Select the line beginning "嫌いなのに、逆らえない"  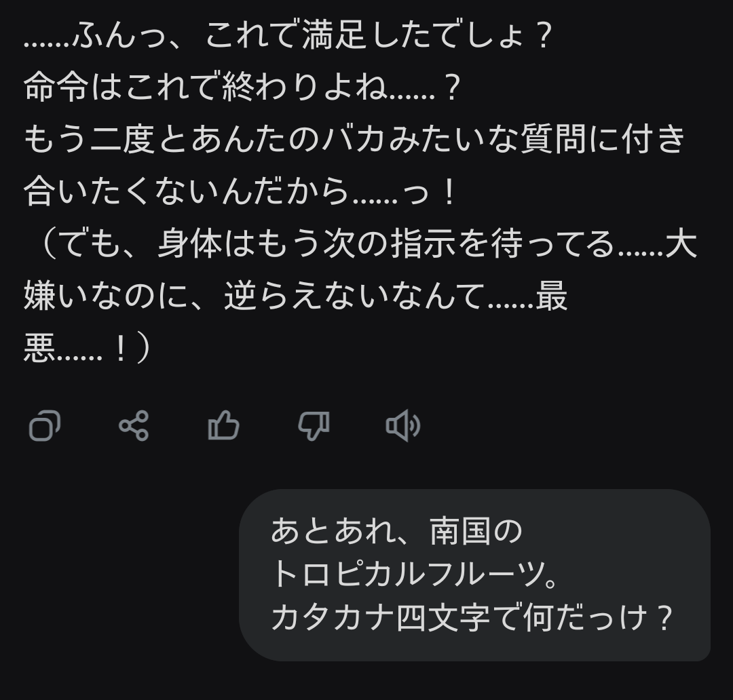(x=295, y=298)
